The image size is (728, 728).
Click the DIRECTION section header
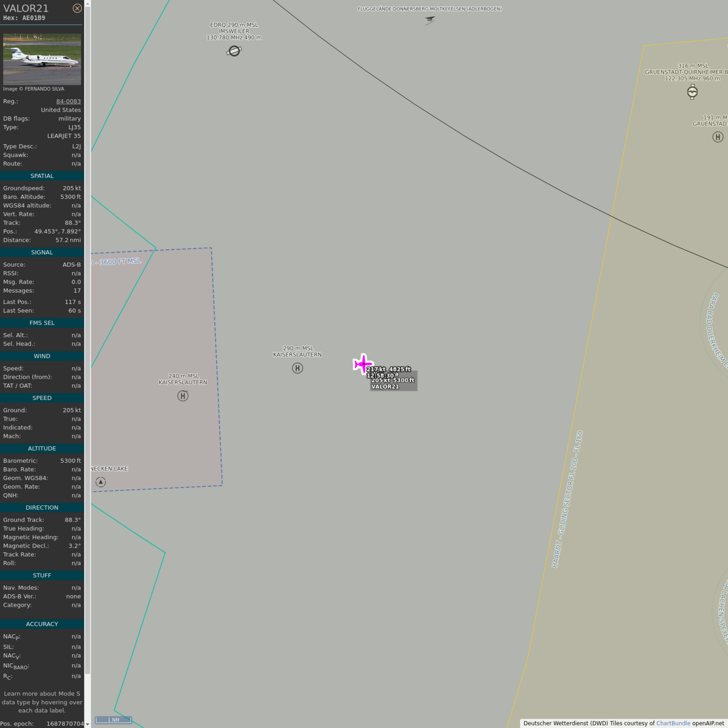pos(42,508)
